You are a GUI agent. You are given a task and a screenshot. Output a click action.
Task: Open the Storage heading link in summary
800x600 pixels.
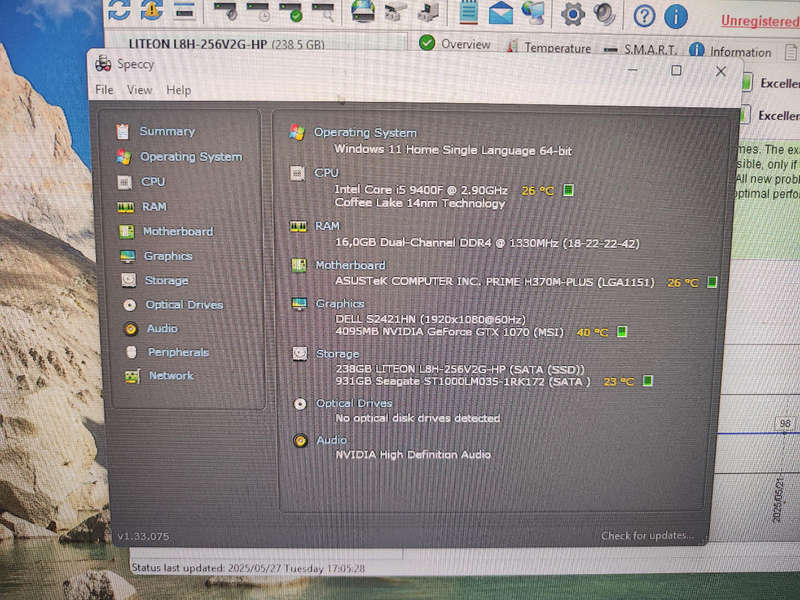click(x=337, y=354)
